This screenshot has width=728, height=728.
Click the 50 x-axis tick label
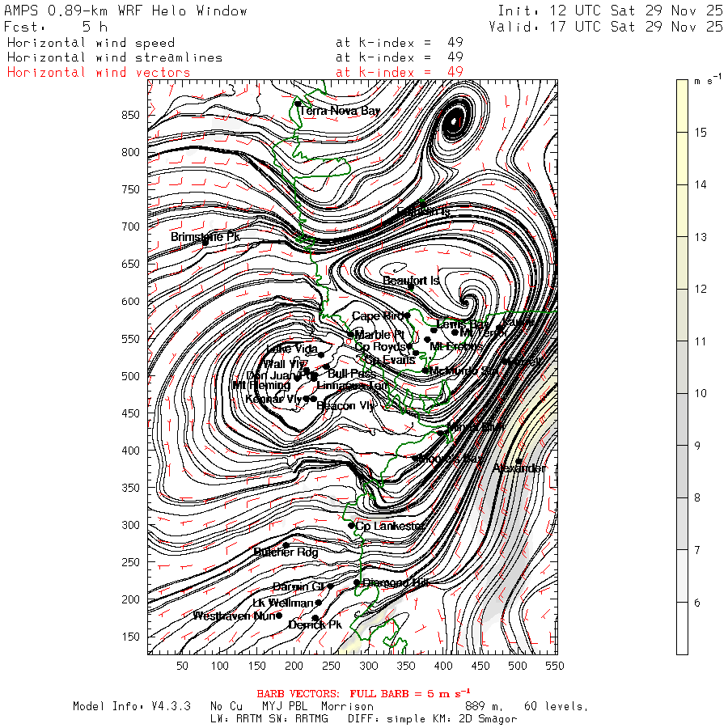(x=183, y=666)
